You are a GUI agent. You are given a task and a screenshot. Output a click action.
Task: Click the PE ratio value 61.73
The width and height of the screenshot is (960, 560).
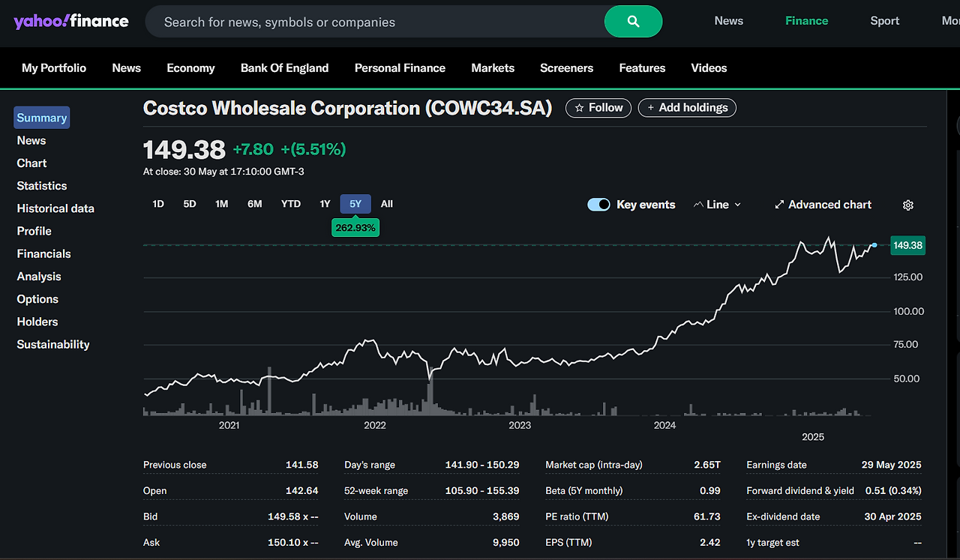coord(707,517)
